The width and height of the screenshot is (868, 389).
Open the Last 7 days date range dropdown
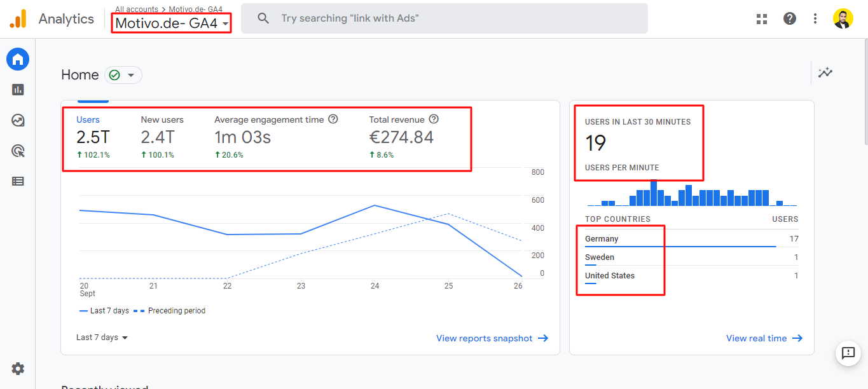coord(102,338)
